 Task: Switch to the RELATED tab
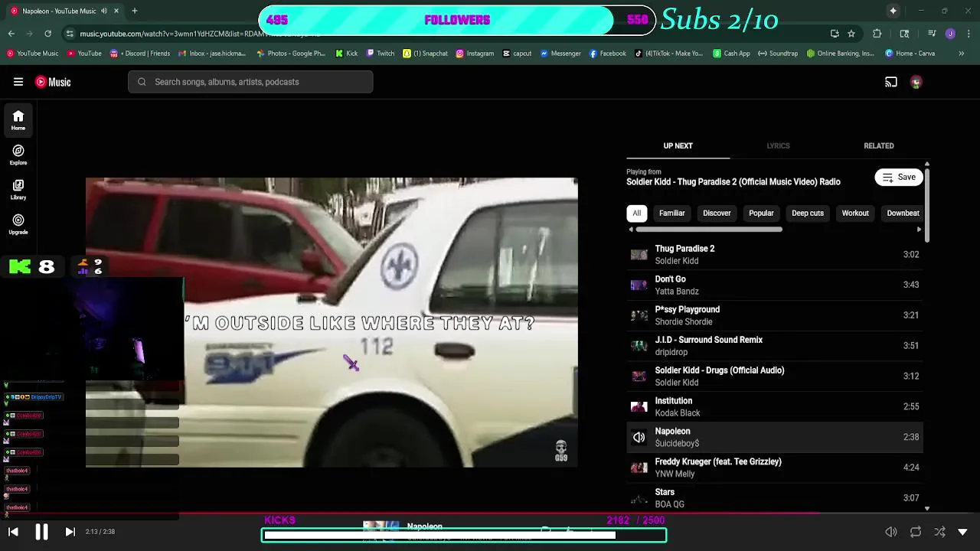pos(878,145)
